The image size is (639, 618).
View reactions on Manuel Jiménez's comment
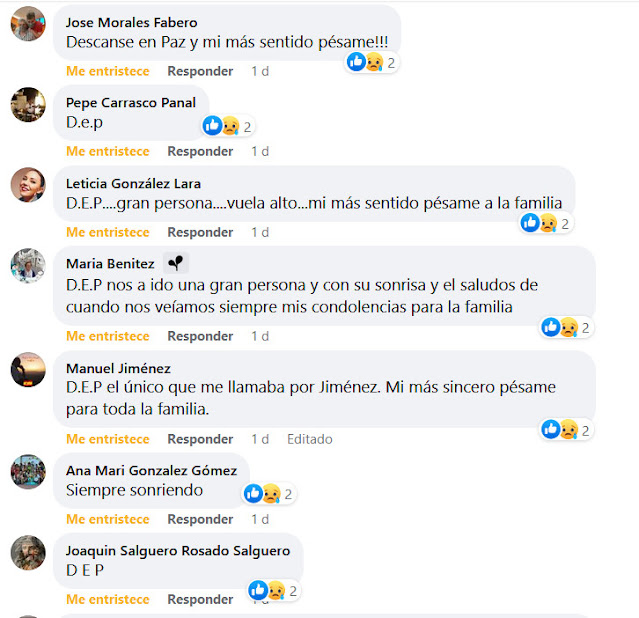pyautogui.click(x=566, y=430)
